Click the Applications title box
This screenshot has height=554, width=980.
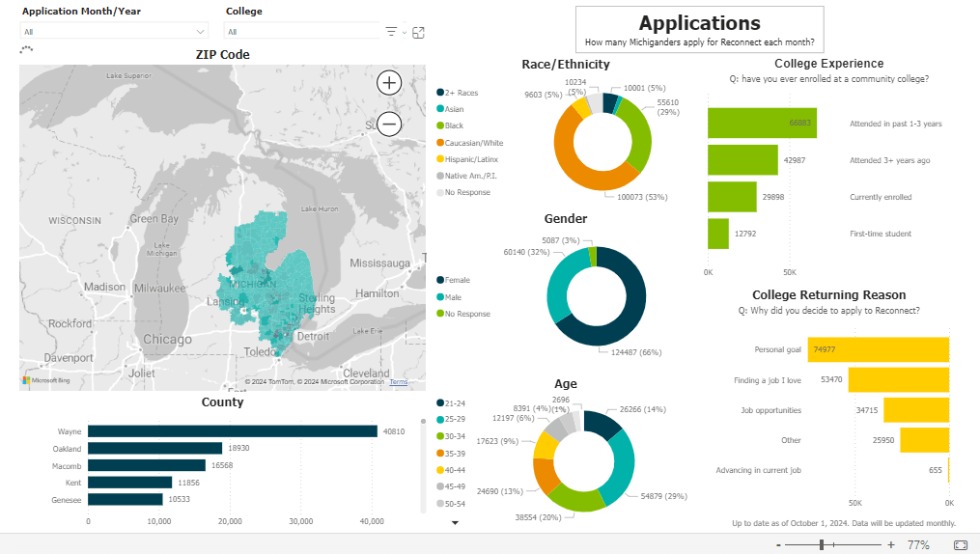tap(699, 29)
